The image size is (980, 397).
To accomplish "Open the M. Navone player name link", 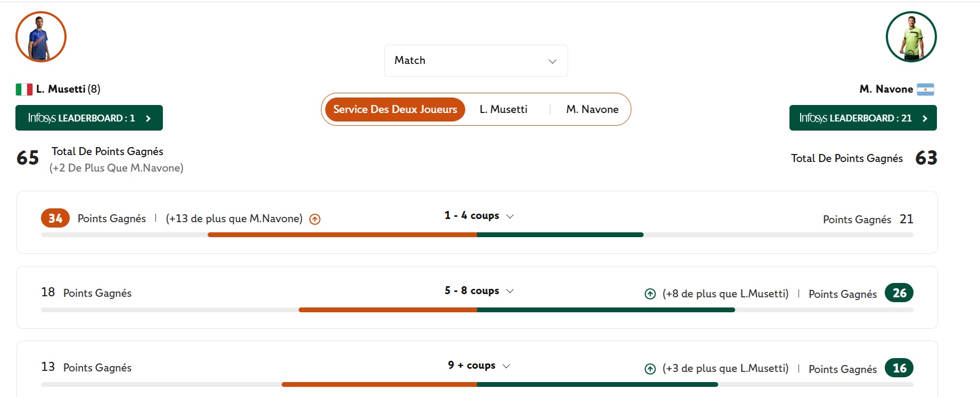I will tap(886, 89).
